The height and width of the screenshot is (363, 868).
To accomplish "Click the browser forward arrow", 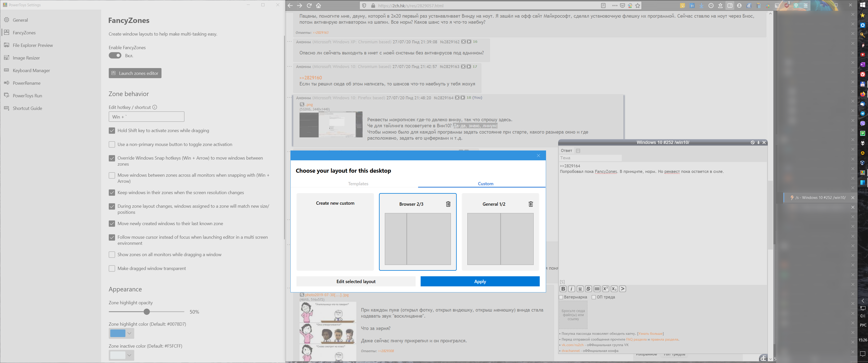I will (300, 5).
